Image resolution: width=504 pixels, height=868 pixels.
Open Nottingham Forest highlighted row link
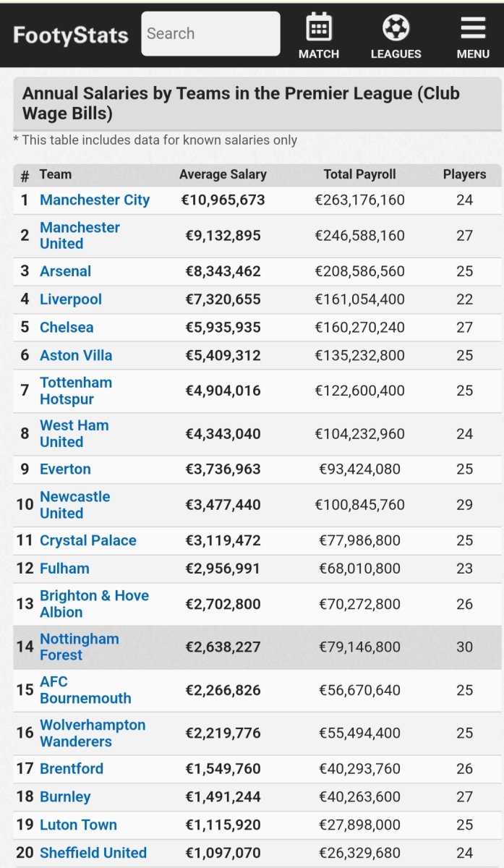(80, 647)
